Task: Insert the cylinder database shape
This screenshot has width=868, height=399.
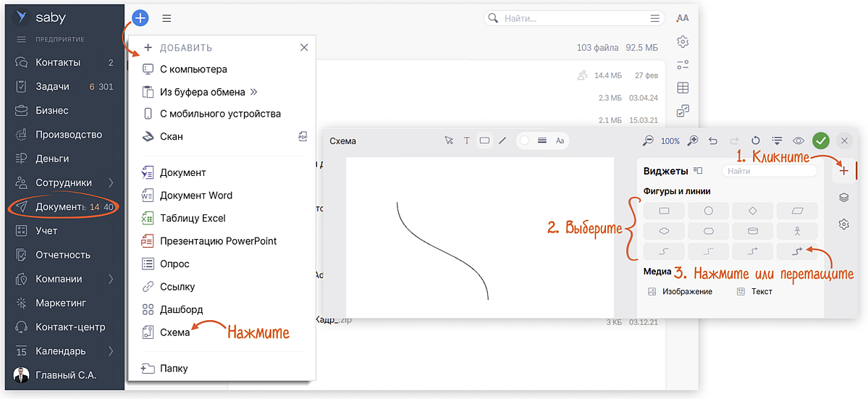Action: tap(752, 231)
